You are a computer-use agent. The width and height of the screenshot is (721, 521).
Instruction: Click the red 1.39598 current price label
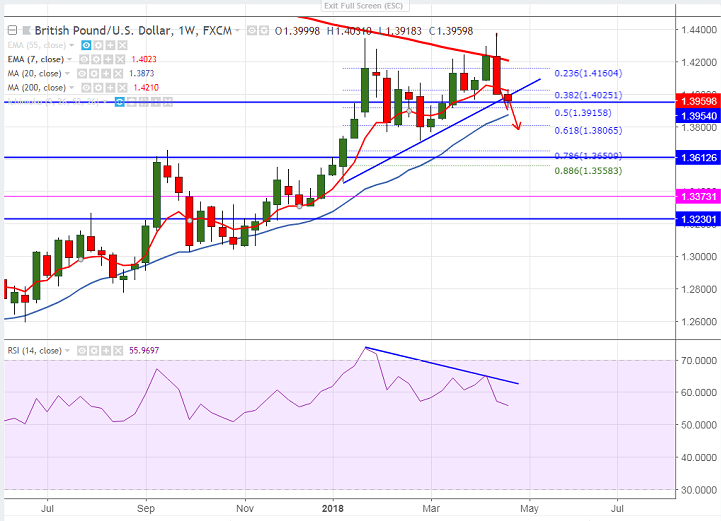coord(698,101)
